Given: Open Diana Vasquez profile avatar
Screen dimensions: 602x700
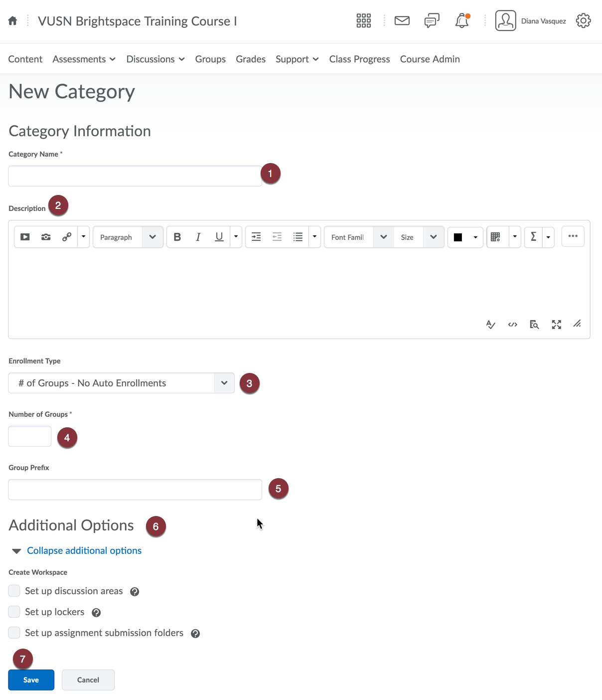Looking at the screenshot, I should (x=506, y=21).
